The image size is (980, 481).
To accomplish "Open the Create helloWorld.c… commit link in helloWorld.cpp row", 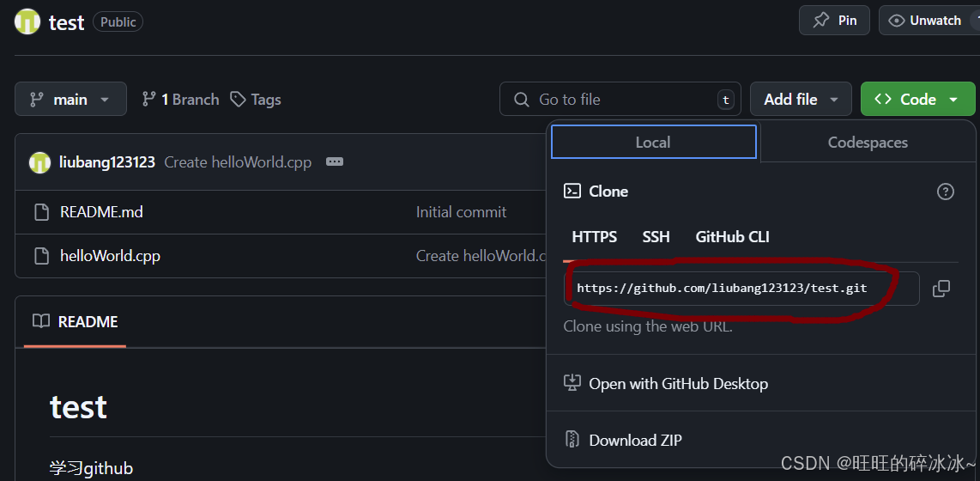I will click(481, 256).
